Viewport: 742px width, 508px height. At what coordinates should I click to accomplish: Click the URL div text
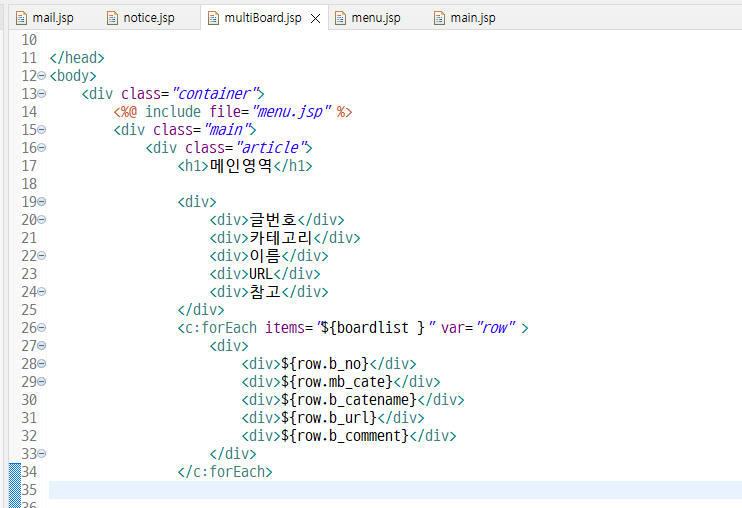[261, 274]
